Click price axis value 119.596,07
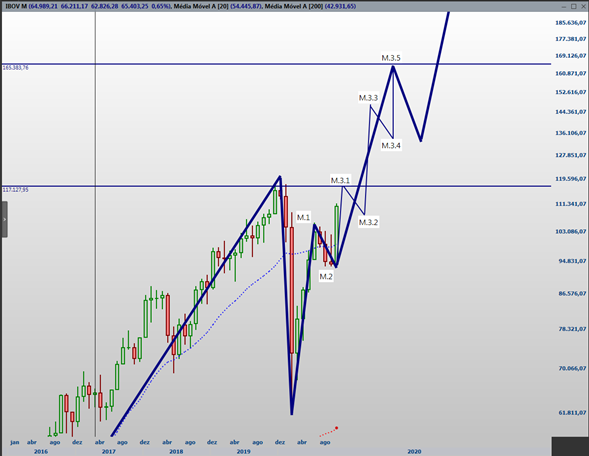The image size is (589, 456). coord(571,178)
